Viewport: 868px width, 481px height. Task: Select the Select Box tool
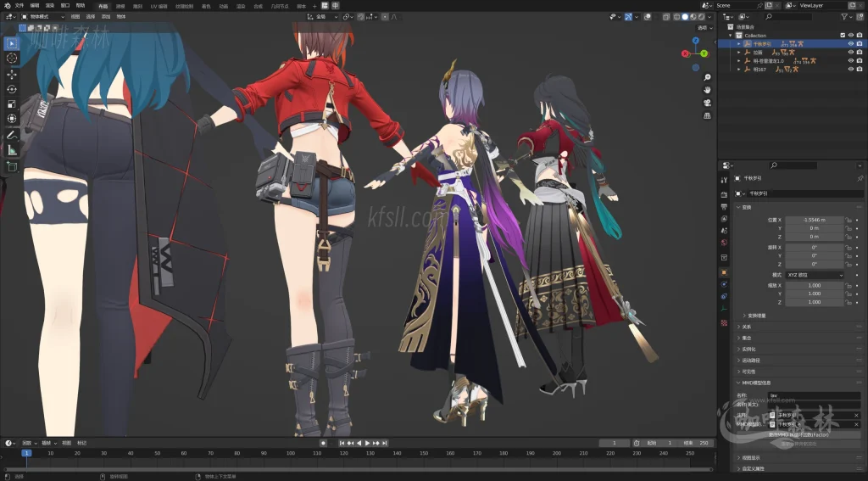[x=12, y=43]
